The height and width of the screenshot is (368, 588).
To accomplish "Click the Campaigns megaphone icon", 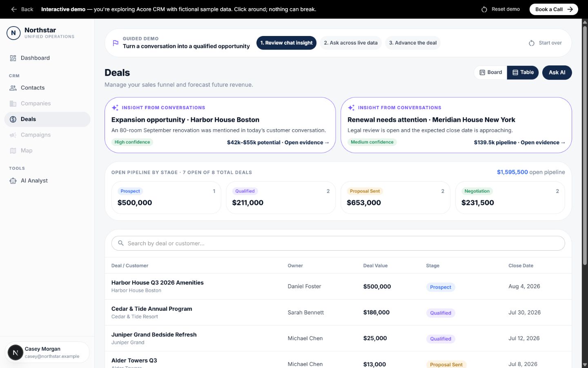I will 13,135.
